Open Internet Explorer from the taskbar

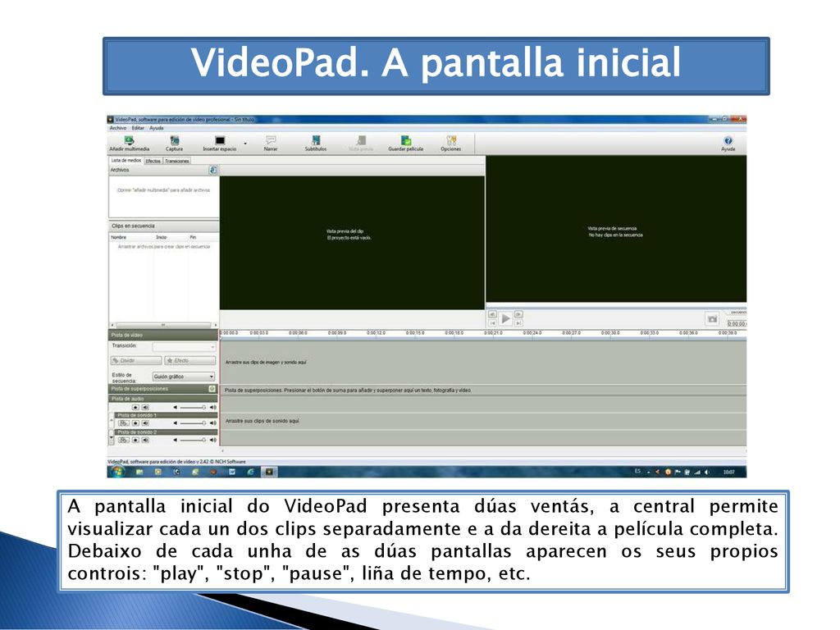pos(250,472)
